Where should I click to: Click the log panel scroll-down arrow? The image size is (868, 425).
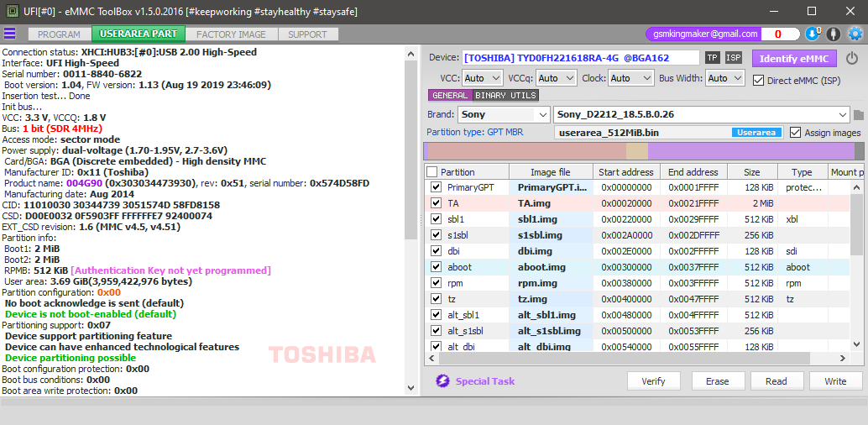[x=410, y=388]
